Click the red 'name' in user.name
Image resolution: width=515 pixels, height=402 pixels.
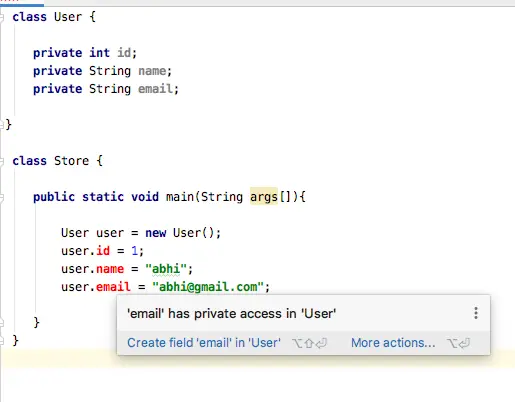110,269
